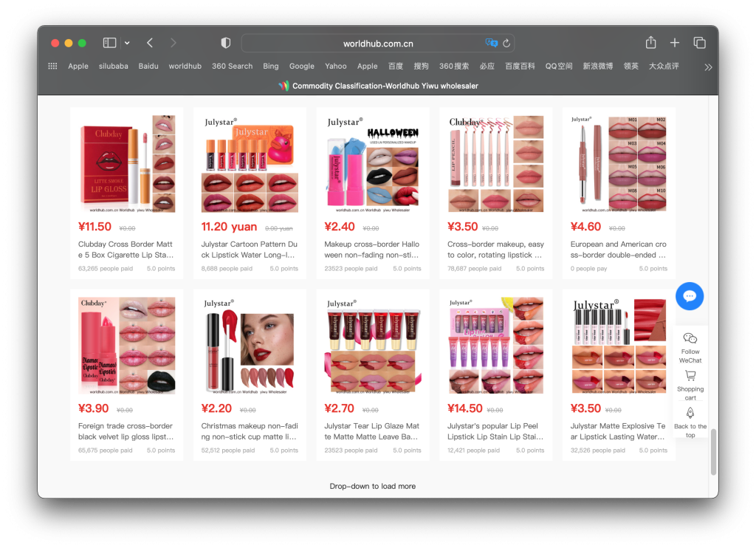Click the blue chat support bubble
Screen dimensions: 756x548
pos(690,296)
